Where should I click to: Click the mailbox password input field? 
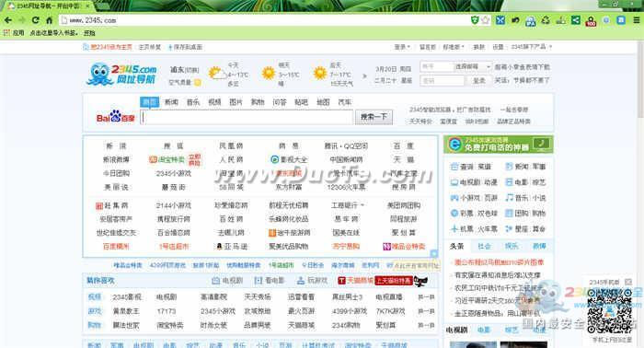[442, 80]
